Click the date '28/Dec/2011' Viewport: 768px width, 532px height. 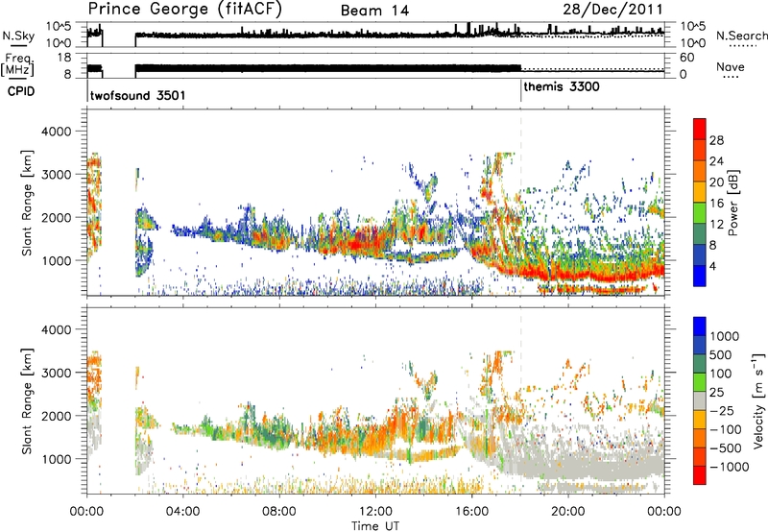coord(612,9)
